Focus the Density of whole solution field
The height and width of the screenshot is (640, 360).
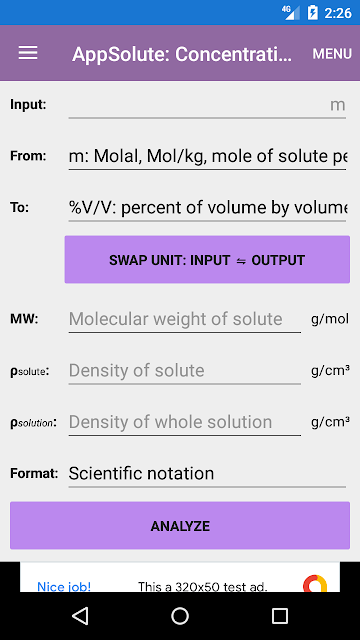click(x=185, y=422)
